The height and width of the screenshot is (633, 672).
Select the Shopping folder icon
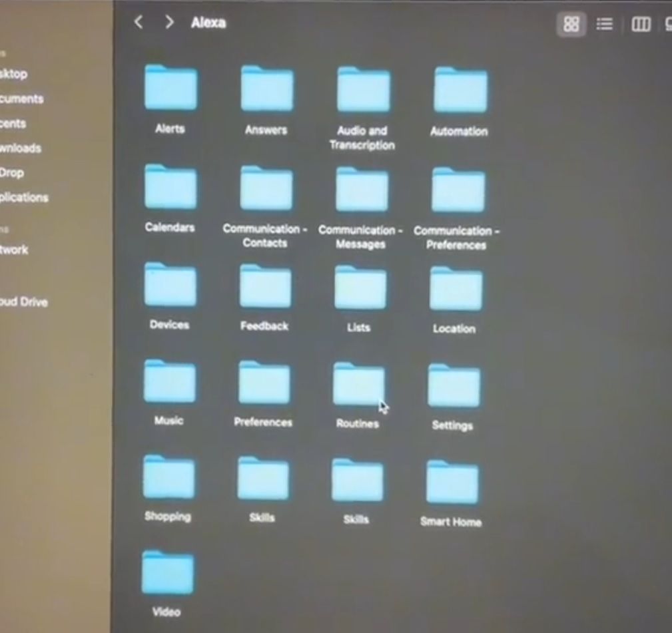click(x=168, y=477)
